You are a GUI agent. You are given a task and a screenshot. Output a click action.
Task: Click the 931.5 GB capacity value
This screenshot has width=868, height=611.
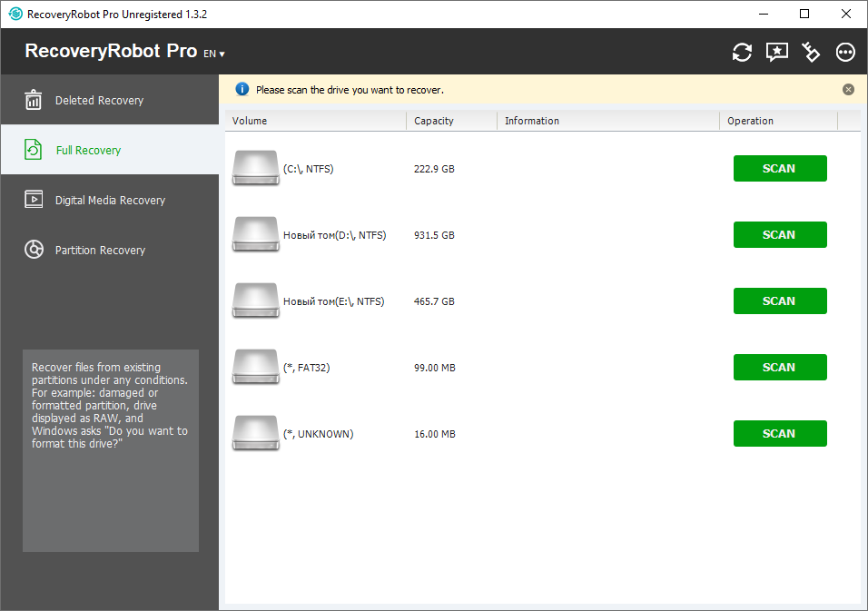click(x=434, y=235)
